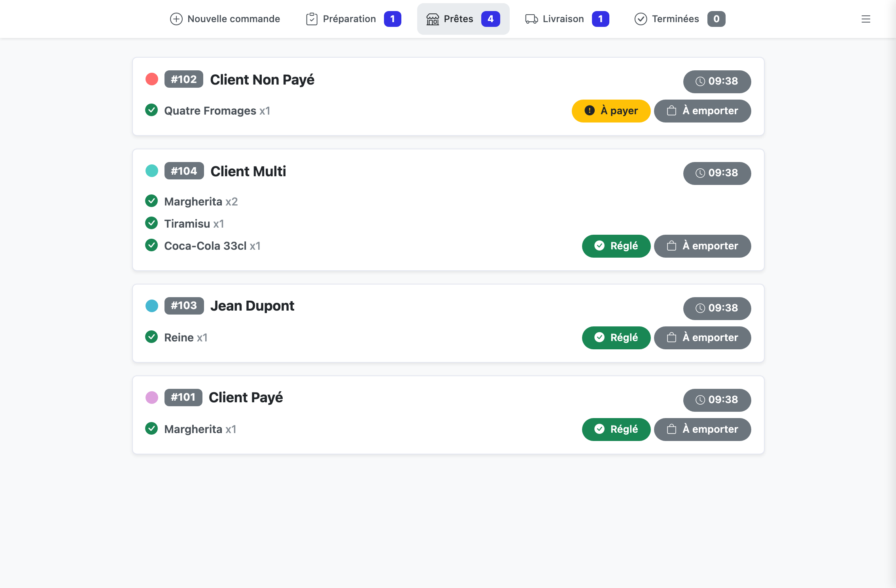Click the red dot on Client Non Payé
Image resolution: width=896 pixels, height=588 pixels.
coord(152,79)
